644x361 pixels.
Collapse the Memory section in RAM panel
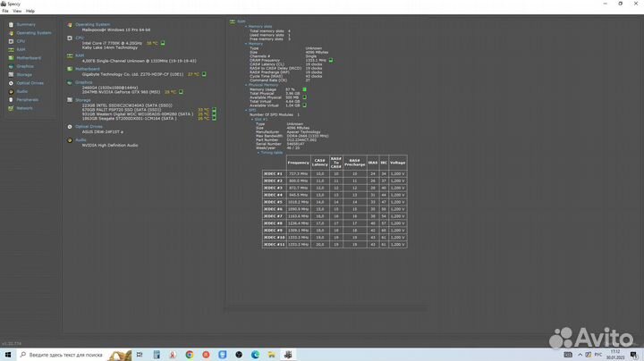coord(246,44)
